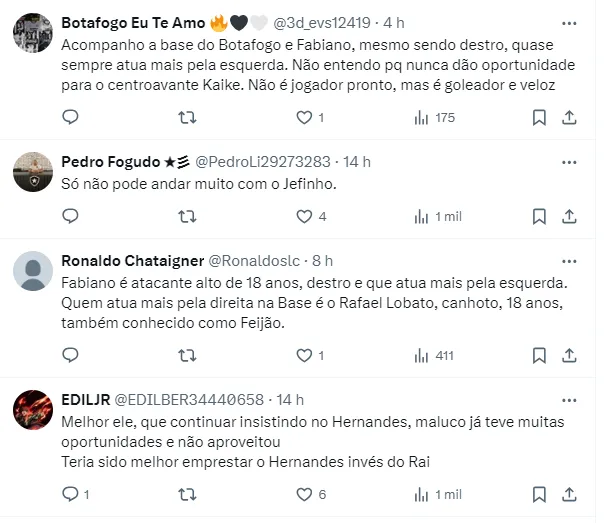Image resolution: width=606 pixels, height=523 pixels.
Task: Like the EDILJR tweet with 6 likes
Action: (x=305, y=493)
